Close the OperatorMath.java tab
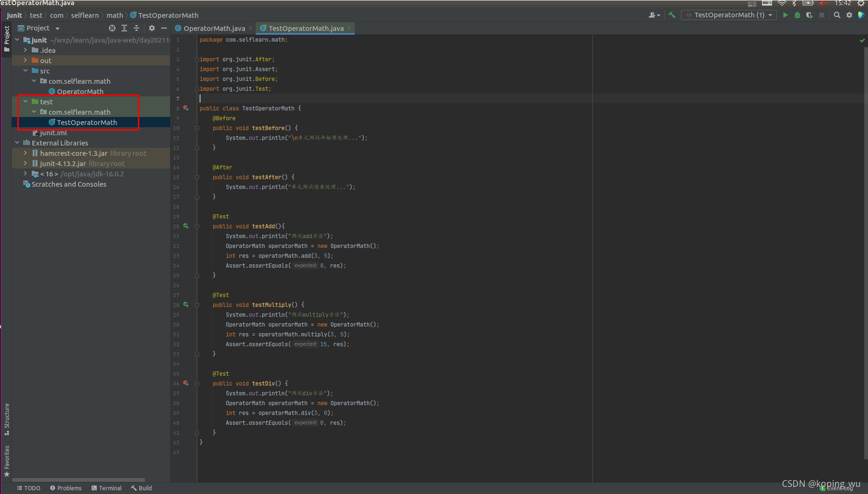The width and height of the screenshot is (868, 494). pyautogui.click(x=251, y=28)
